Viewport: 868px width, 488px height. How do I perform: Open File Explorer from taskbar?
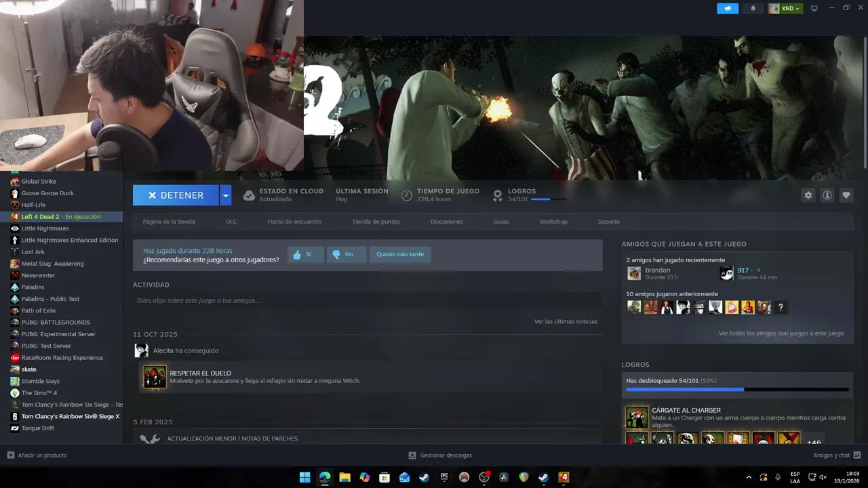344,477
